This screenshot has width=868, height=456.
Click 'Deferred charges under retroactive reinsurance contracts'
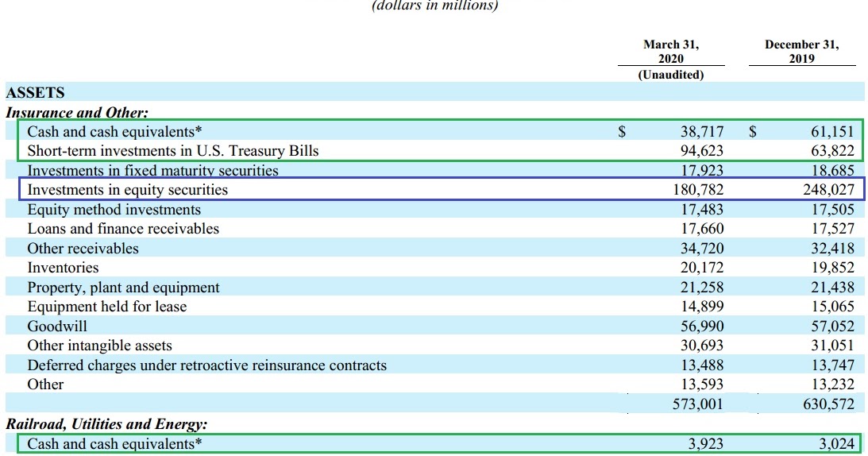point(207,365)
